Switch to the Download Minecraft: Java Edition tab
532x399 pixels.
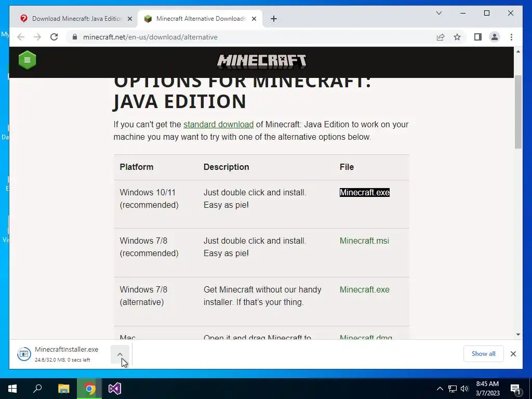coord(76,19)
